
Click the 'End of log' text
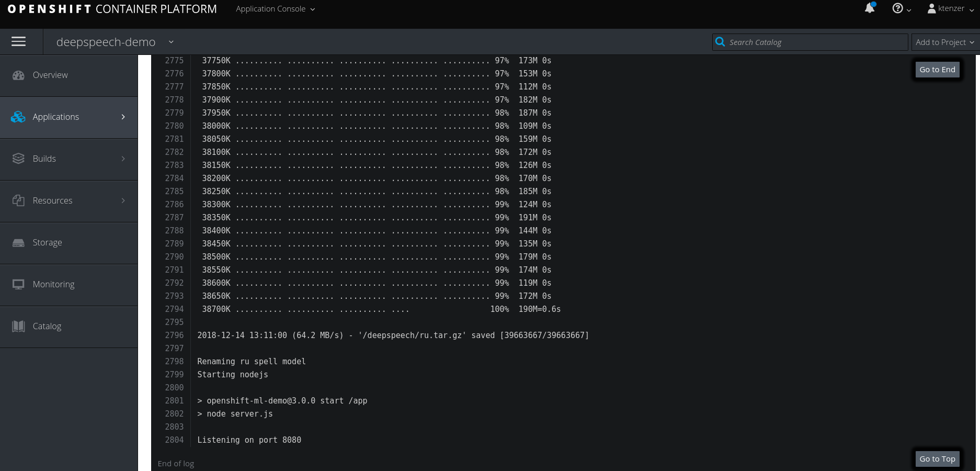[x=176, y=464]
